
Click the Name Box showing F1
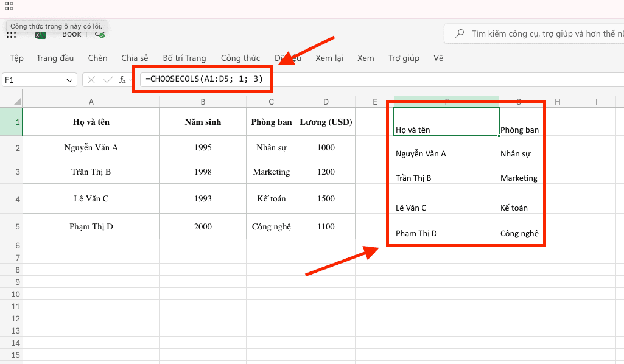pos(39,80)
